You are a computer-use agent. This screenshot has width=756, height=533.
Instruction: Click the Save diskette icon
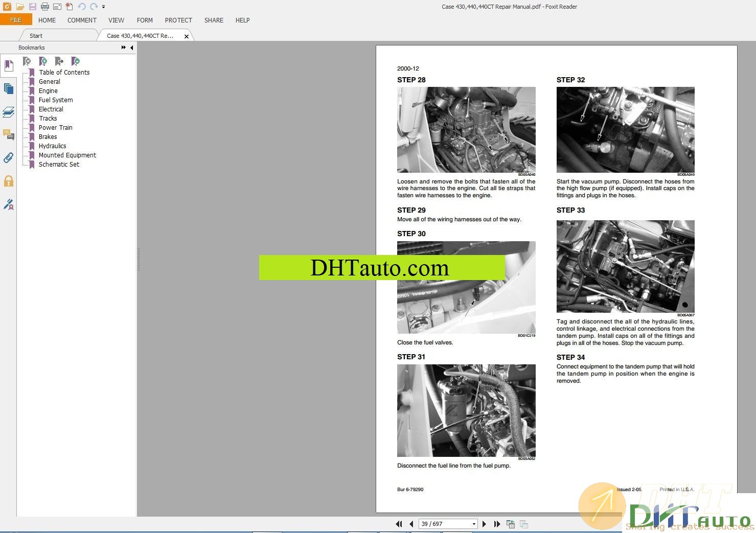32,7
